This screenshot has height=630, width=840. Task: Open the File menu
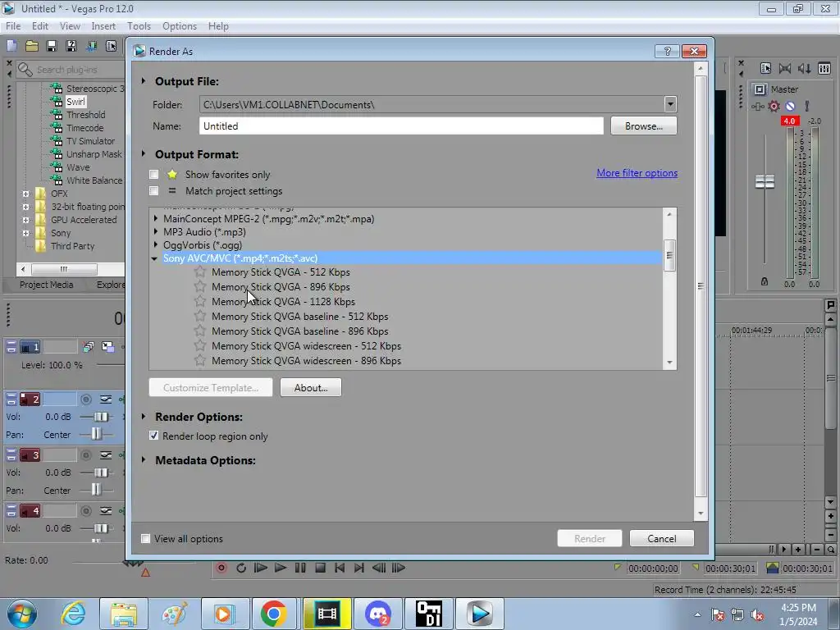coord(13,25)
